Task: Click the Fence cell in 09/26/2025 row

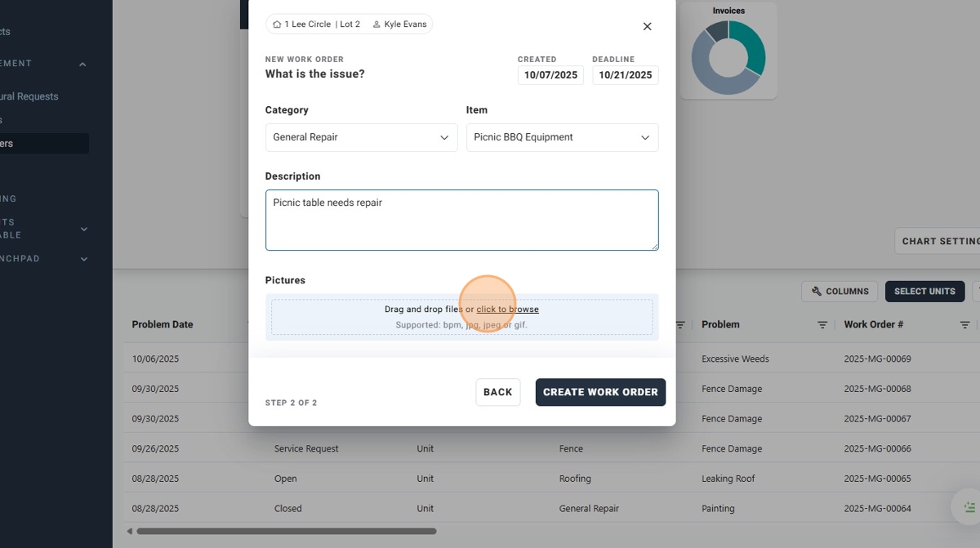Action: click(571, 448)
